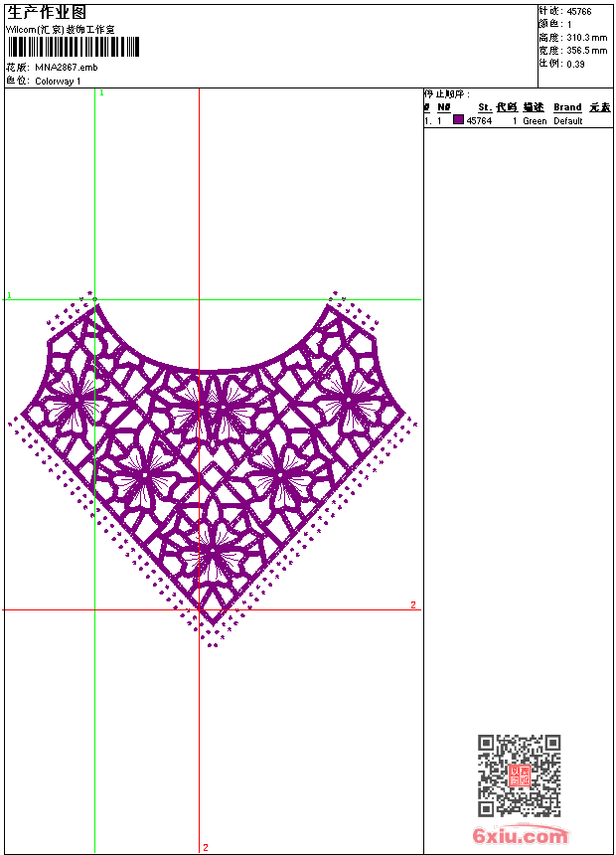
Task: Click the purple thread color swatch
Action: [x=458, y=120]
